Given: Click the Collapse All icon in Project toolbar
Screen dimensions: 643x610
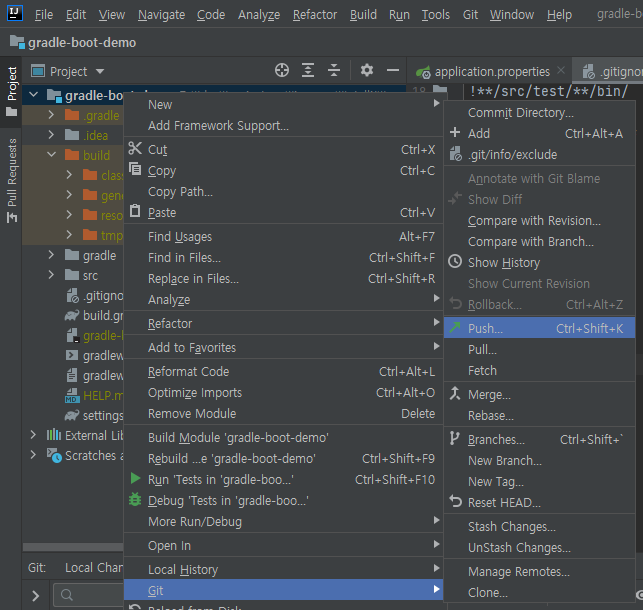Looking at the screenshot, I should (x=334, y=70).
